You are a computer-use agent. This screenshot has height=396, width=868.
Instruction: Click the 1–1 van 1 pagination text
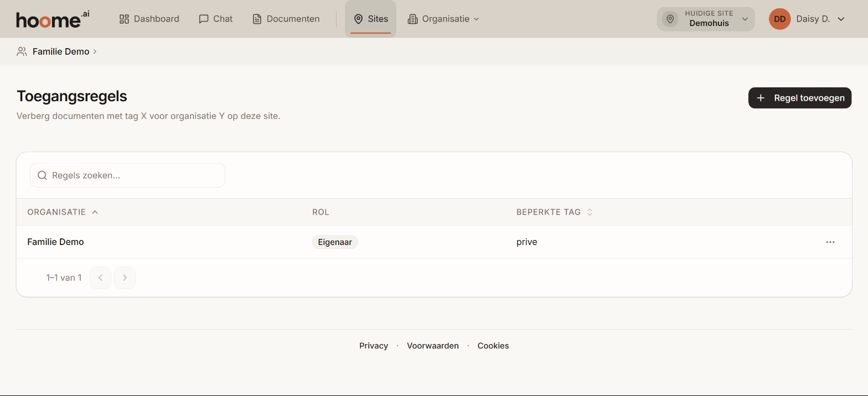click(64, 278)
